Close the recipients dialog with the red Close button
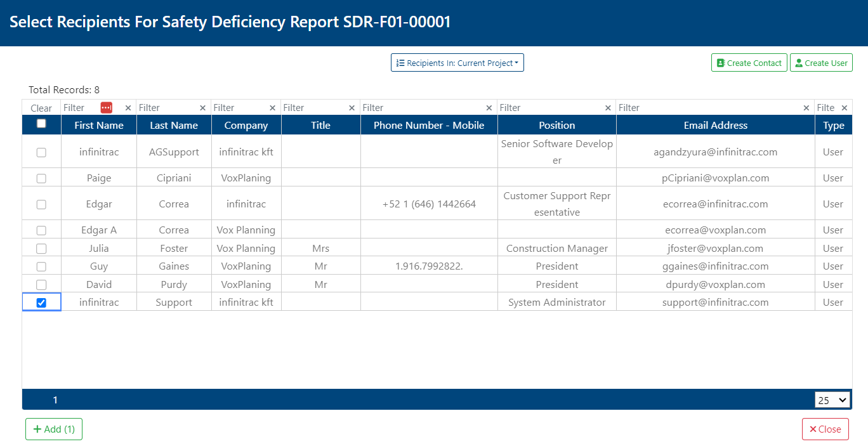This screenshot has height=444, width=868. (x=825, y=429)
